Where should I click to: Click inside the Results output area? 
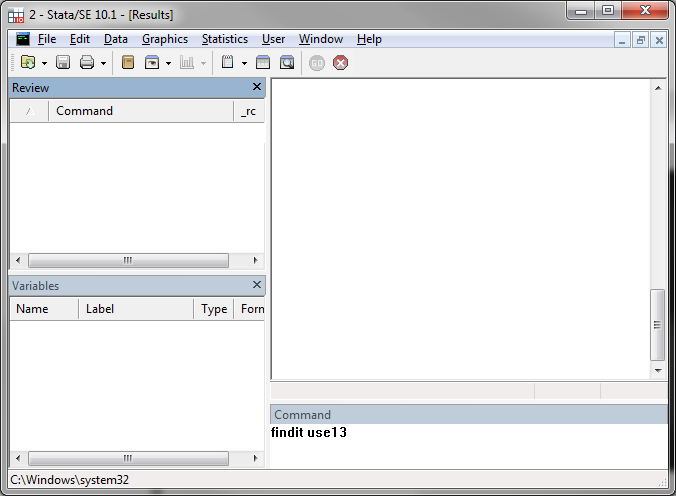(460, 229)
